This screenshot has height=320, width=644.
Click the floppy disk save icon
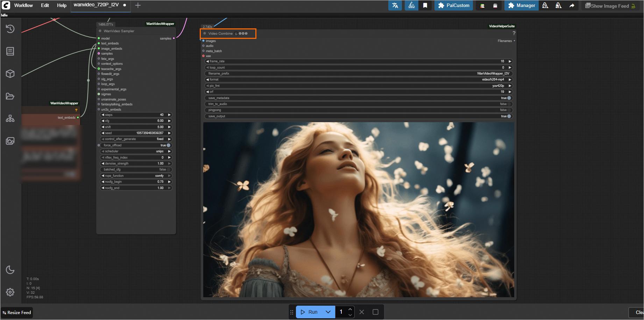[x=495, y=6]
